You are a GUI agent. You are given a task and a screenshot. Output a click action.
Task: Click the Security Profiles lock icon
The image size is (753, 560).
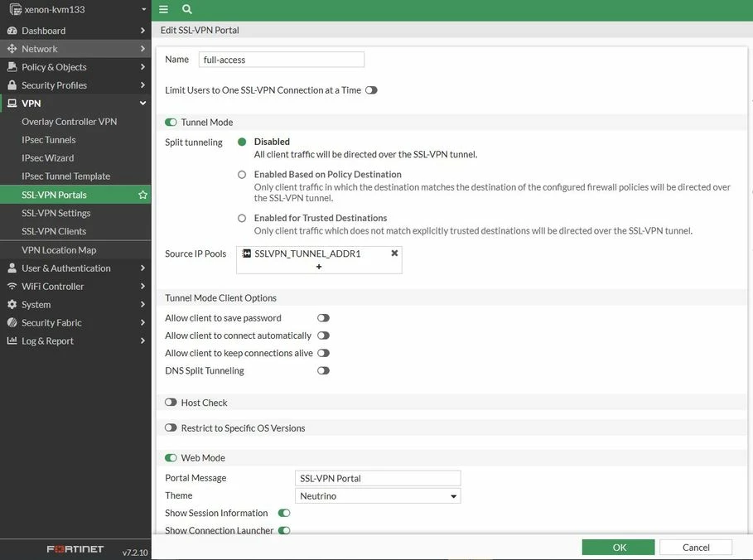(x=12, y=85)
